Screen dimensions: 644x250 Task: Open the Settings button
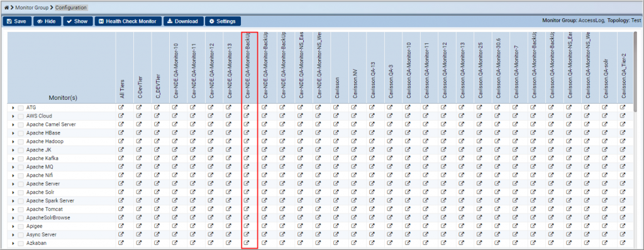[x=223, y=21]
